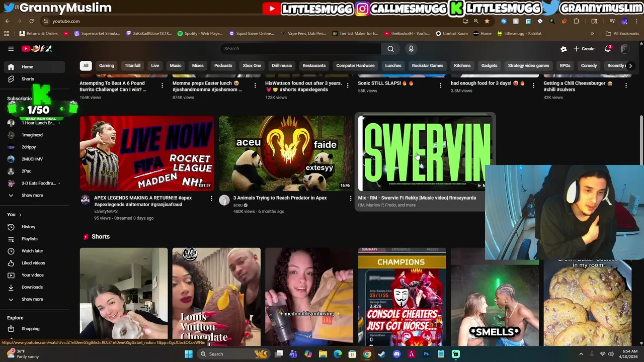Open more options for Sonic STILL SLAPS short
This screenshot has width=644, height=362.
point(441,85)
